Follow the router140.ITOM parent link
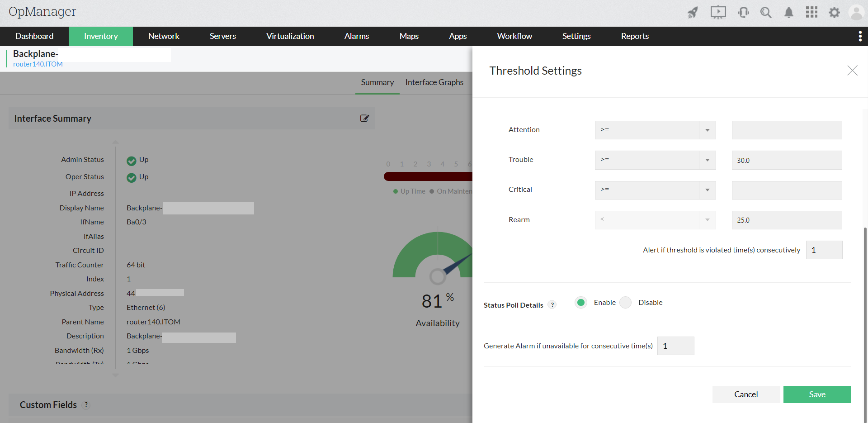 click(153, 322)
